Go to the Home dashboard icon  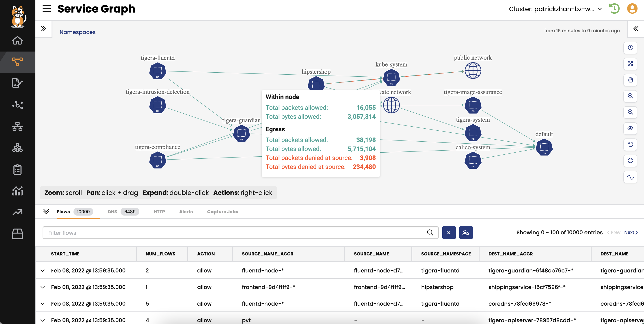pos(17,40)
